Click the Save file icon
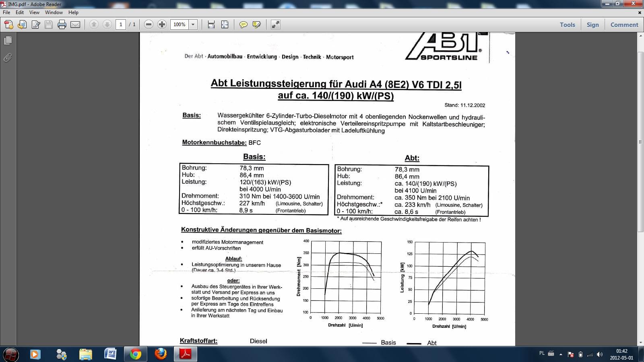This screenshot has width=644, height=362. [x=49, y=25]
